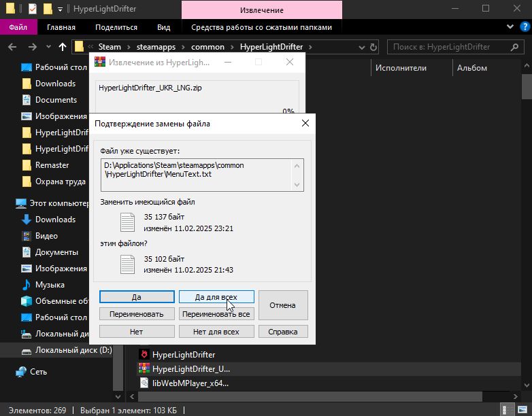Click steamapps in address breadcrumb
This screenshot has height=416, width=532.
pyautogui.click(x=156, y=47)
